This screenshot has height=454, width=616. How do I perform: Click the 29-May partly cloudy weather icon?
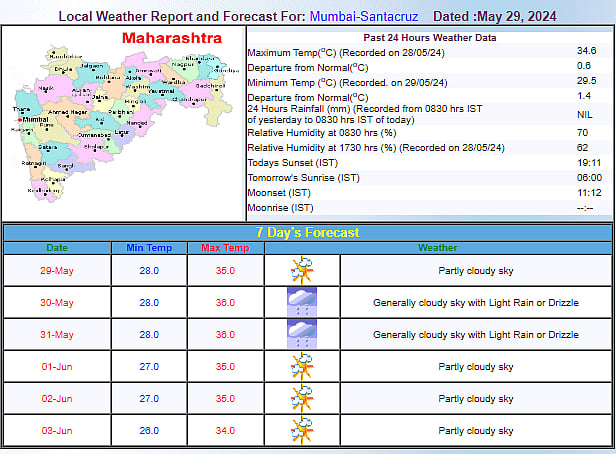point(301,271)
